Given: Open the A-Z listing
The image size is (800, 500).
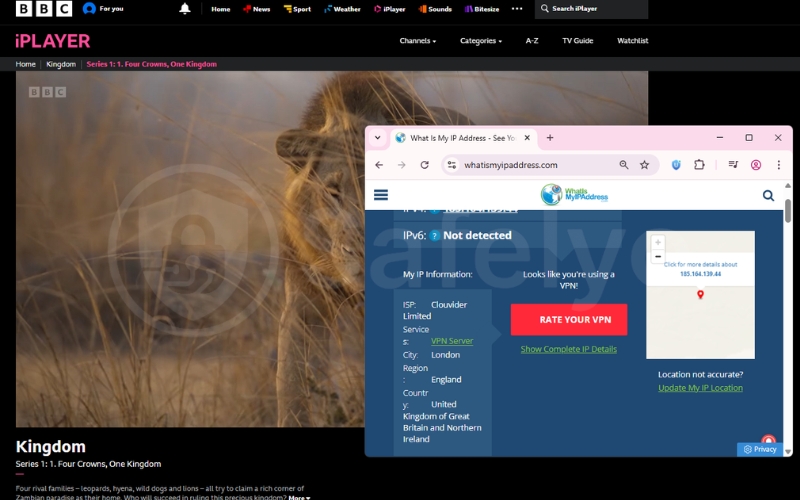Looking at the screenshot, I should (x=532, y=41).
